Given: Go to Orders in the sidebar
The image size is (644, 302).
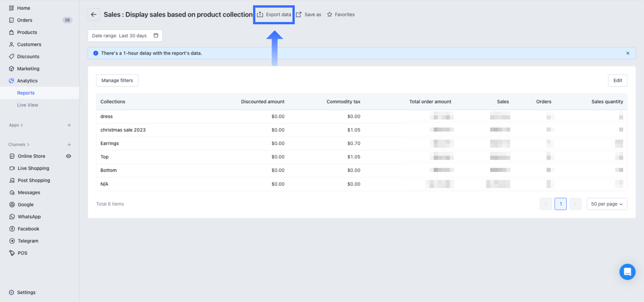Looking at the screenshot, I should pos(25,20).
